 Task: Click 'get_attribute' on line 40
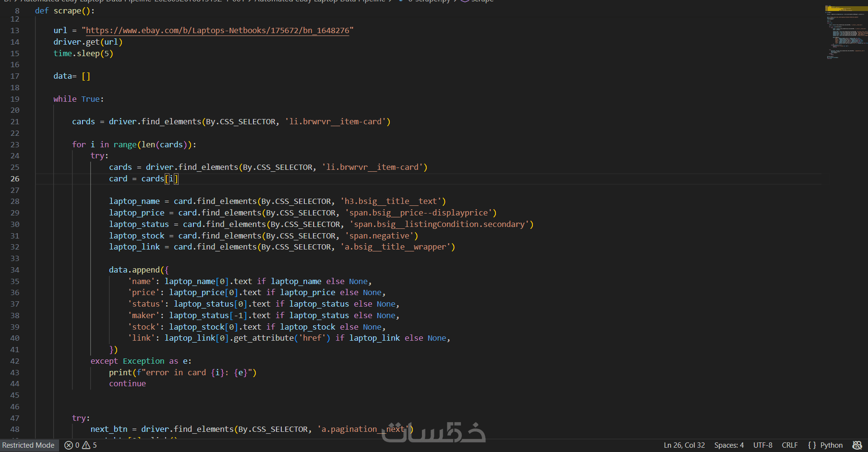click(264, 338)
